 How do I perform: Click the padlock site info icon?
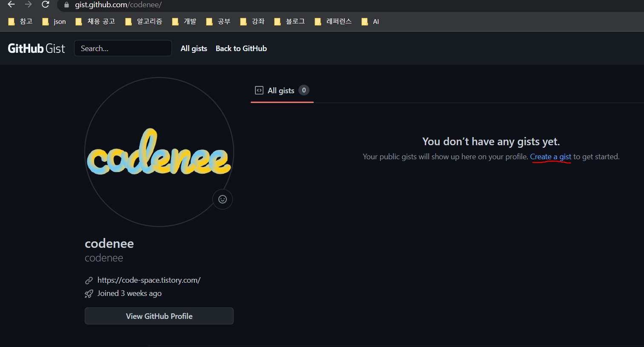pyautogui.click(x=66, y=5)
